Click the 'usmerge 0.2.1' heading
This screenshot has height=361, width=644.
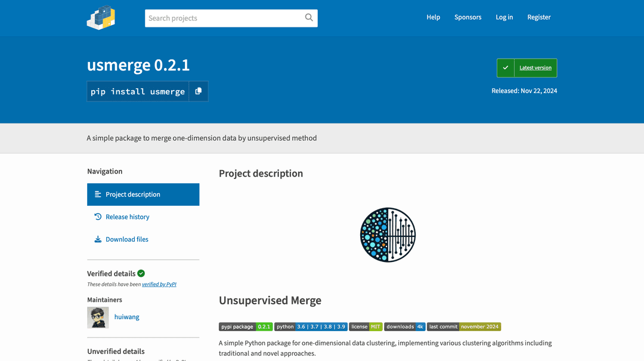pyautogui.click(x=138, y=65)
